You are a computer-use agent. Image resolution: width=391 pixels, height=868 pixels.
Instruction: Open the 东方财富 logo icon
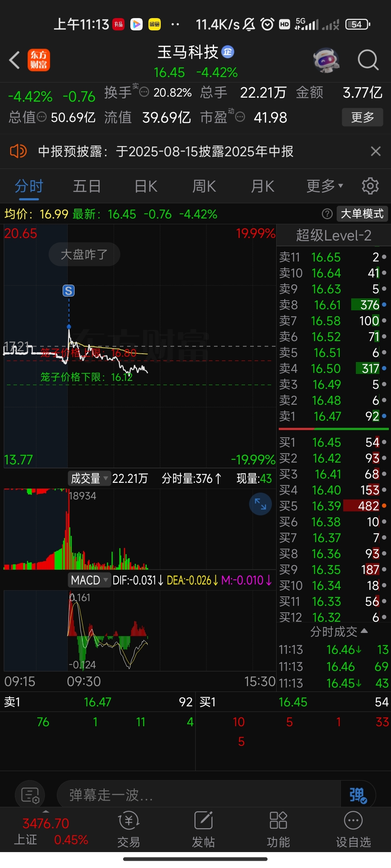39,60
